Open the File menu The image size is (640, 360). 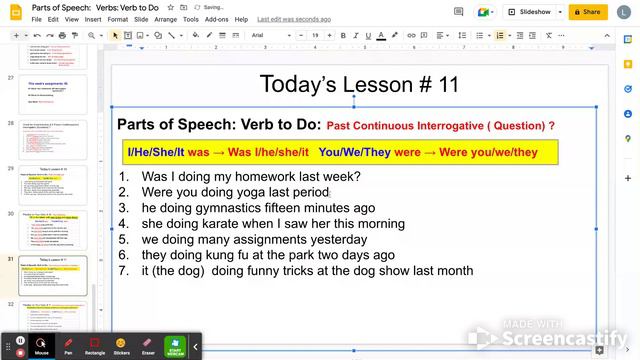click(36, 19)
